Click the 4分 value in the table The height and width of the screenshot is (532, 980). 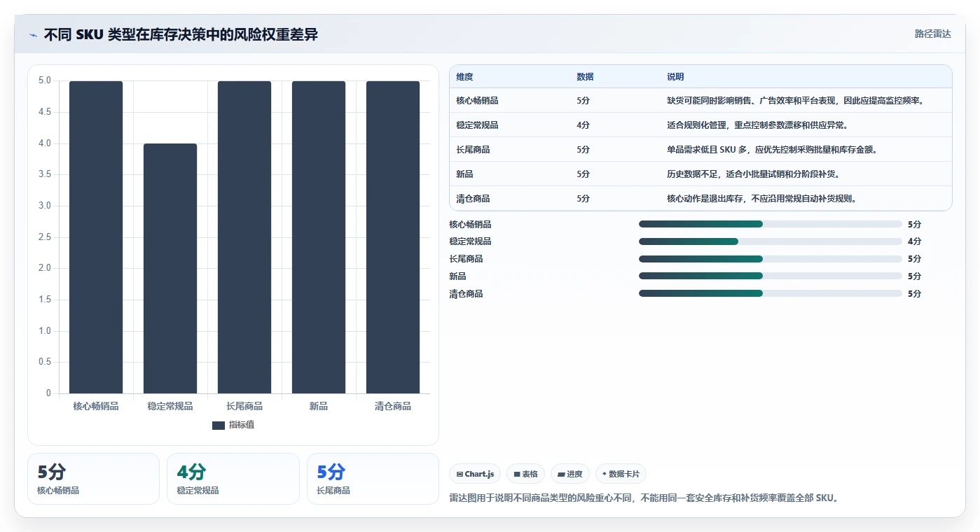[583, 125]
